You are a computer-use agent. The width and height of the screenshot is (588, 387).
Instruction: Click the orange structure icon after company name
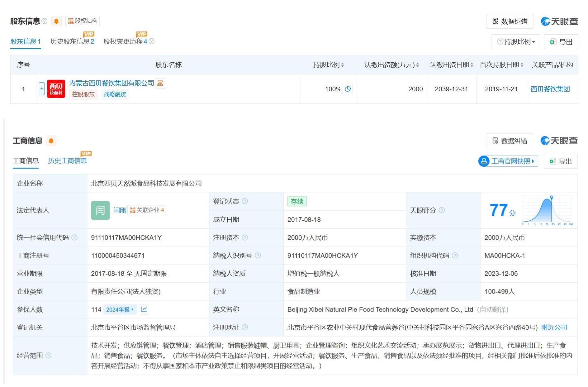(160, 83)
